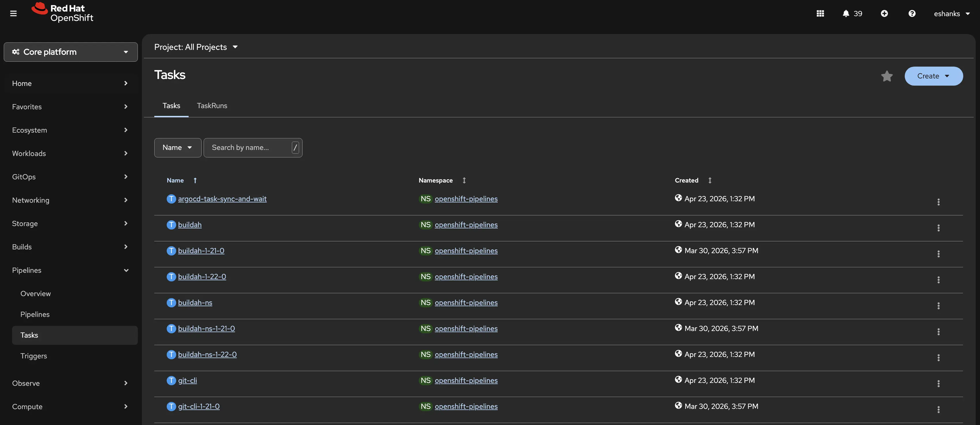980x425 pixels.
Task: Open openshift-pipelines namespace for buildah-1-22-0
Action: click(x=466, y=277)
